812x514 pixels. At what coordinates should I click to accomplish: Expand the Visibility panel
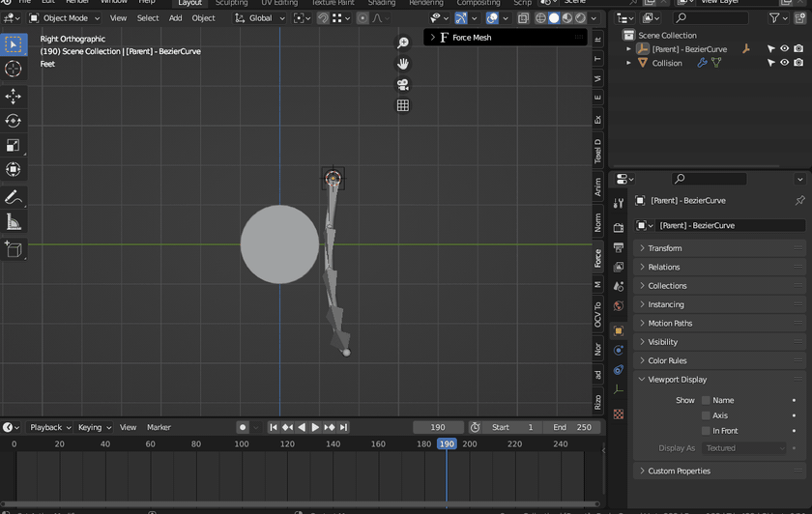(720, 342)
